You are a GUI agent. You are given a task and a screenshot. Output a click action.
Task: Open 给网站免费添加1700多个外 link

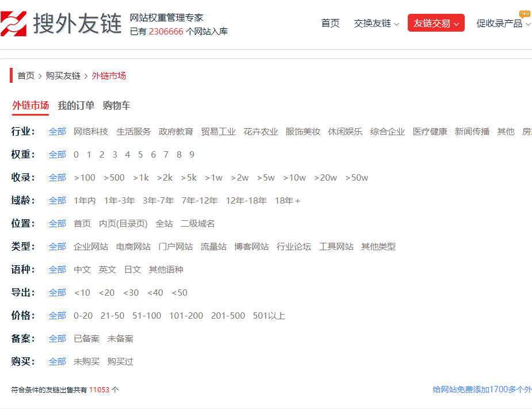[482, 389]
